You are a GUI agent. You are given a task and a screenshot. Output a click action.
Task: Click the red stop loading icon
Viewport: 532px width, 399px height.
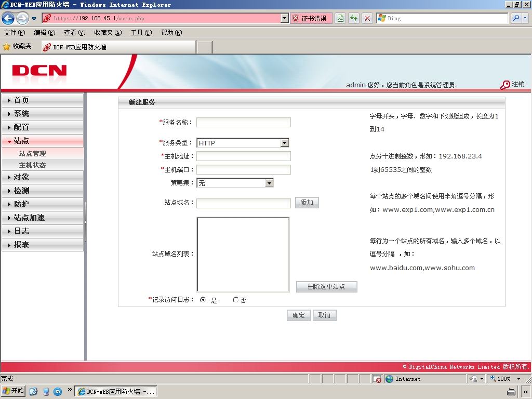pyautogui.click(x=367, y=18)
